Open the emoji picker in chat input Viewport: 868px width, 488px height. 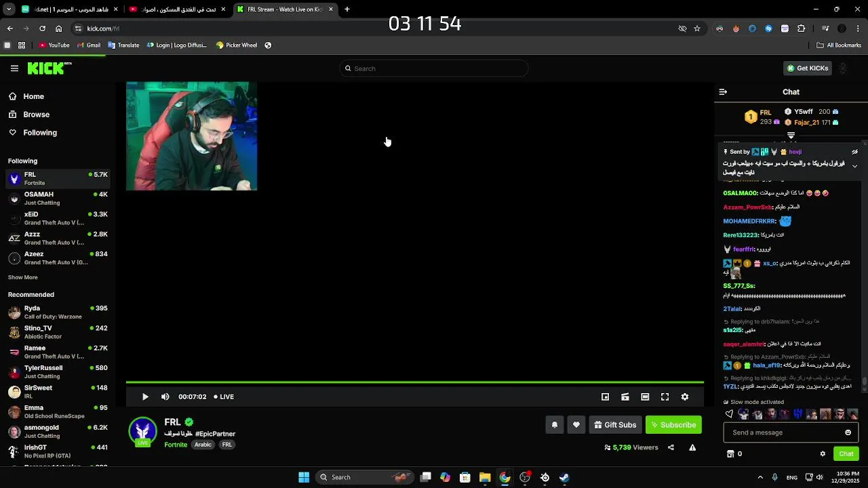[848, 432]
